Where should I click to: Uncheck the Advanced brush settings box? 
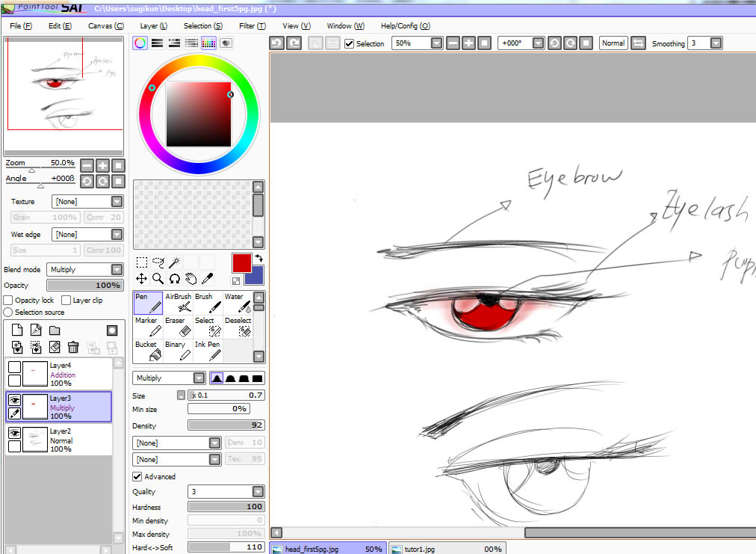pos(135,476)
